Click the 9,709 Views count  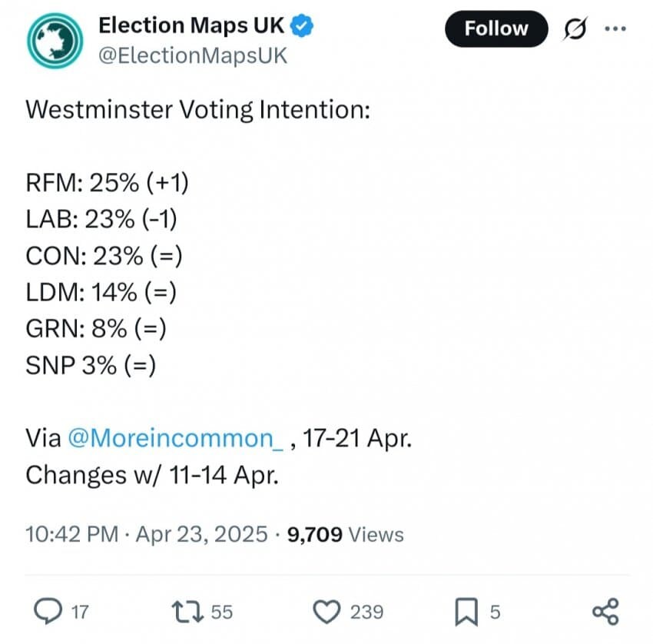pos(345,534)
